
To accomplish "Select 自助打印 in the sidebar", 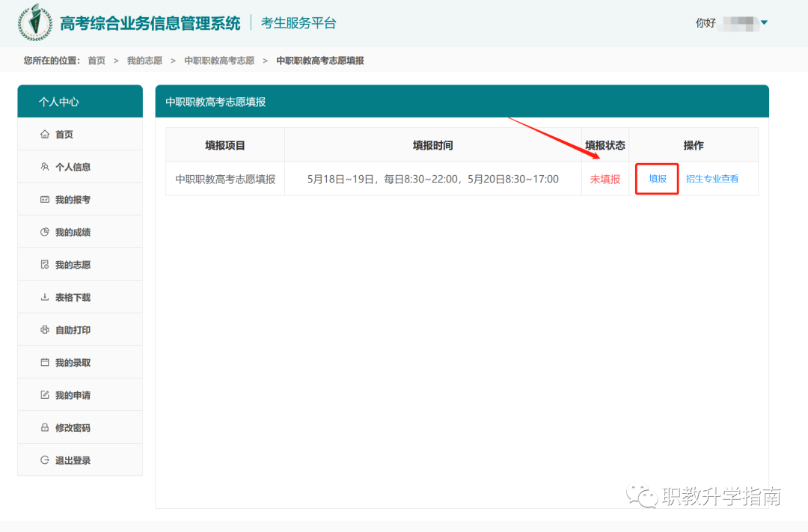I will 80,329.
